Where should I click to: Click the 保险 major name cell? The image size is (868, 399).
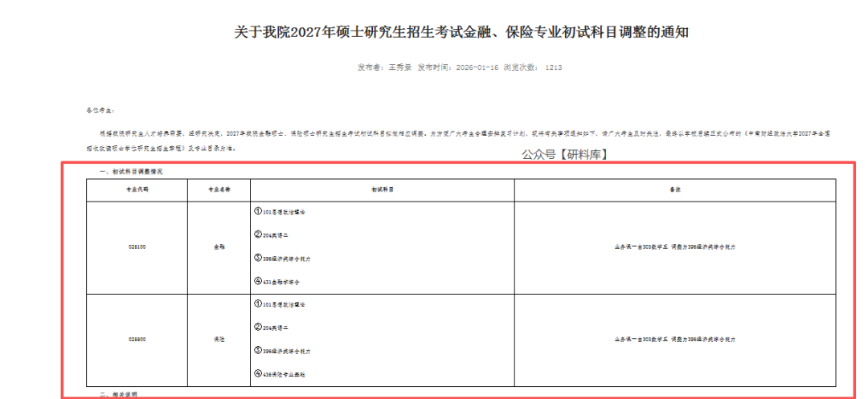[219, 340]
